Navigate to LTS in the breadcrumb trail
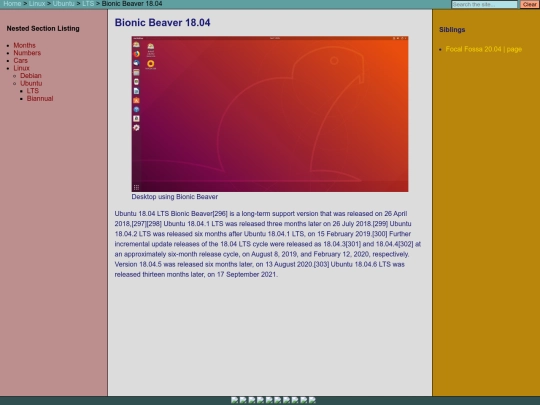The image size is (540, 405). pyautogui.click(x=88, y=4)
